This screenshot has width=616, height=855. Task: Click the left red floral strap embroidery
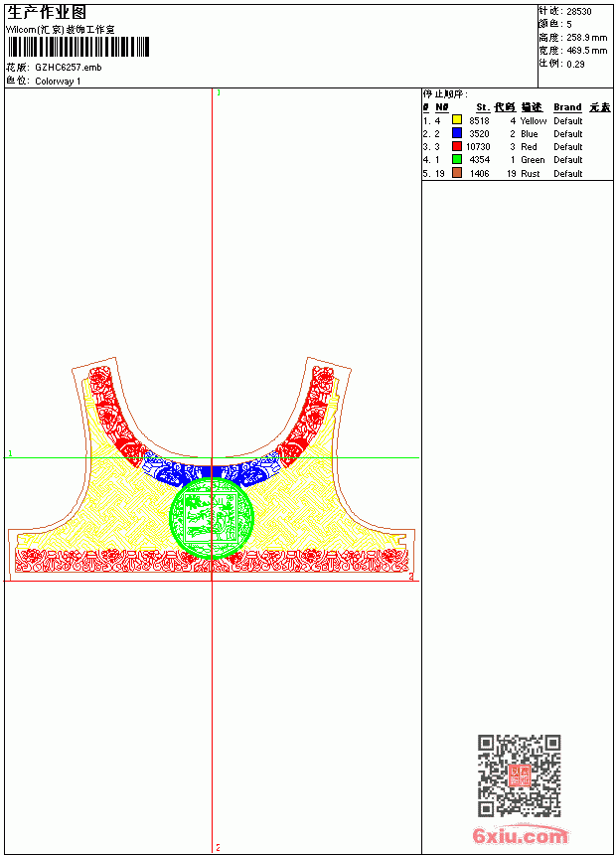(x=116, y=415)
